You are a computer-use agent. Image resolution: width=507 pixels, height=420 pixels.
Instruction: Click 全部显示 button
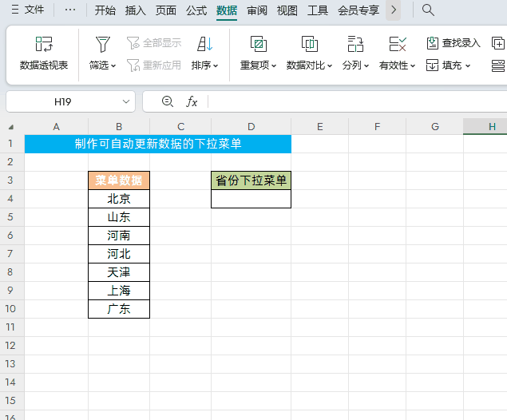(154, 42)
